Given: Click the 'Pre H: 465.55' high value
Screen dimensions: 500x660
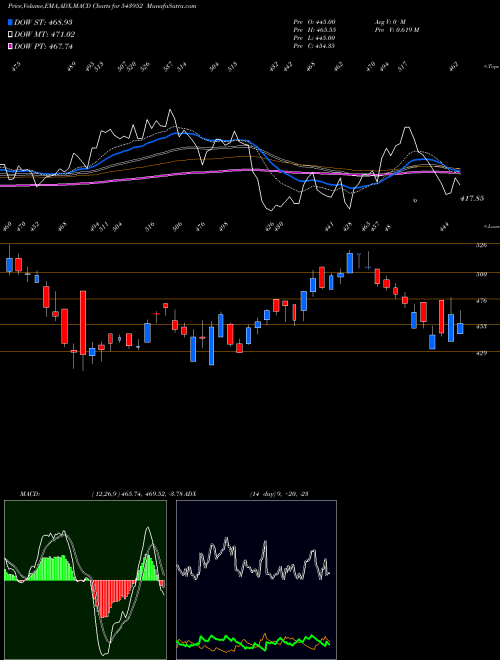Looking at the screenshot, I should pos(314,30).
